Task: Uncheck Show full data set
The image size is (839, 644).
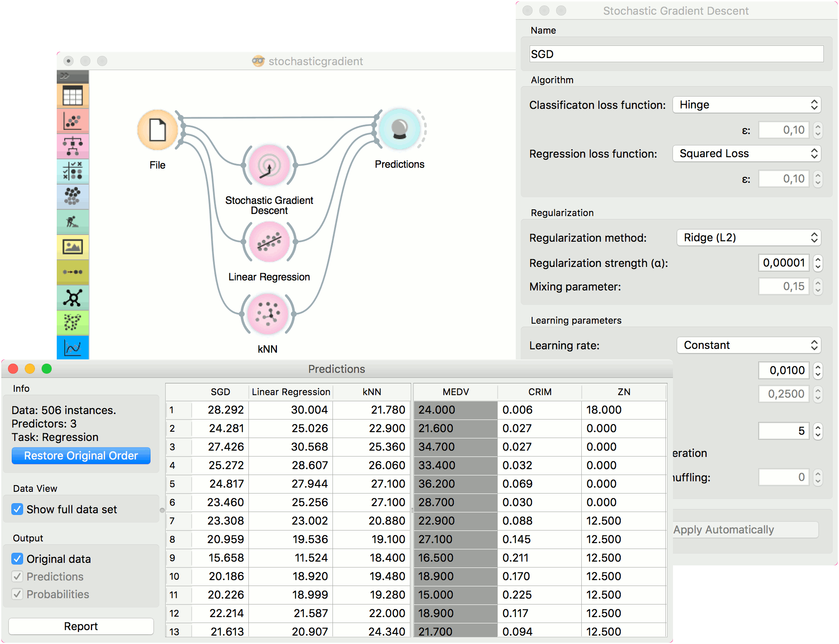Action: click(17, 509)
